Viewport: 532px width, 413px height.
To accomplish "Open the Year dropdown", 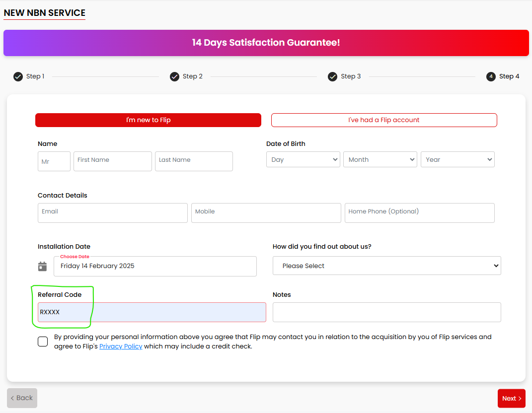I will (x=457, y=159).
